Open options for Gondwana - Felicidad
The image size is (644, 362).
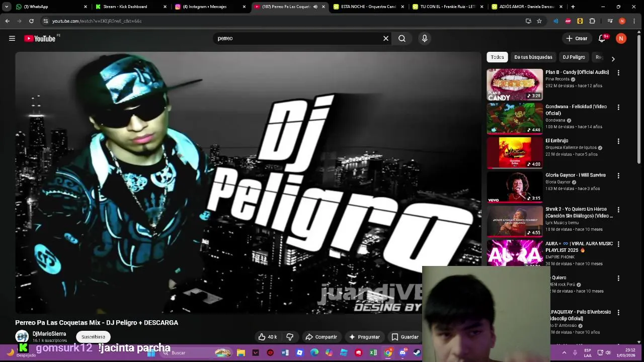tap(618, 107)
